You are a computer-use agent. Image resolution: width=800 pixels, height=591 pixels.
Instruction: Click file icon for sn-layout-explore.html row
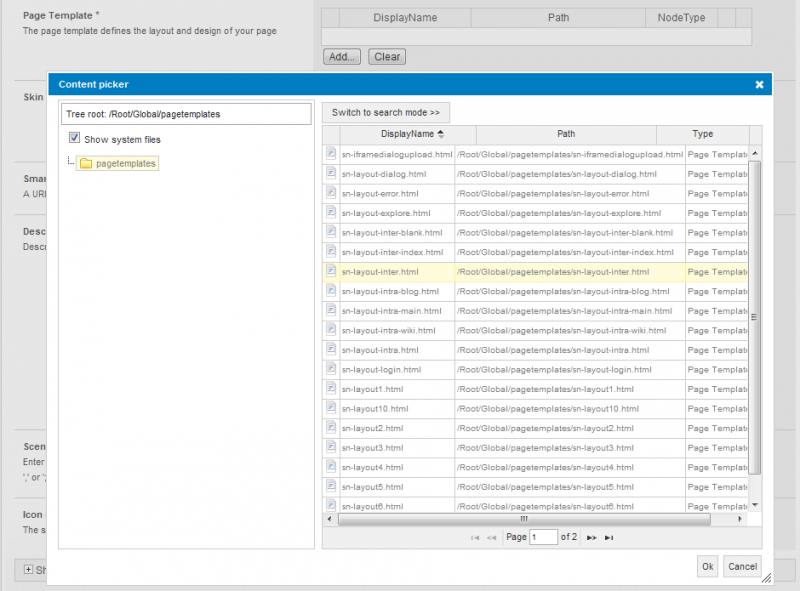click(331, 212)
